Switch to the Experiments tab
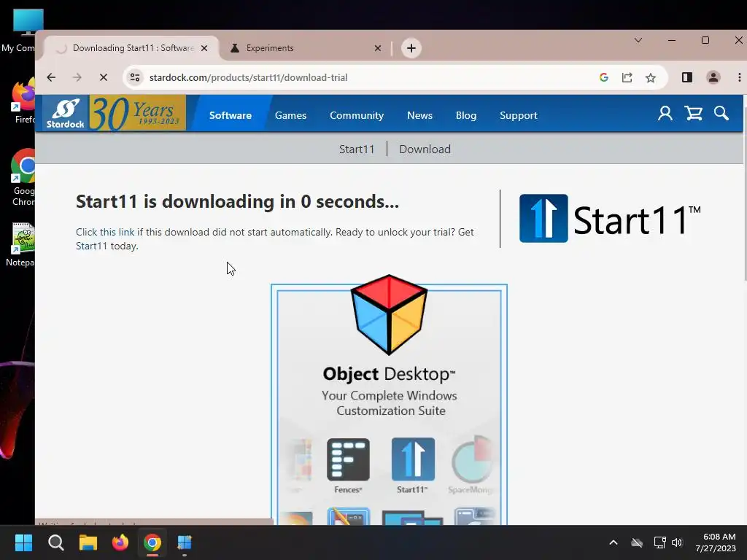The height and width of the screenshot is (560, 747). coord(305,48)
